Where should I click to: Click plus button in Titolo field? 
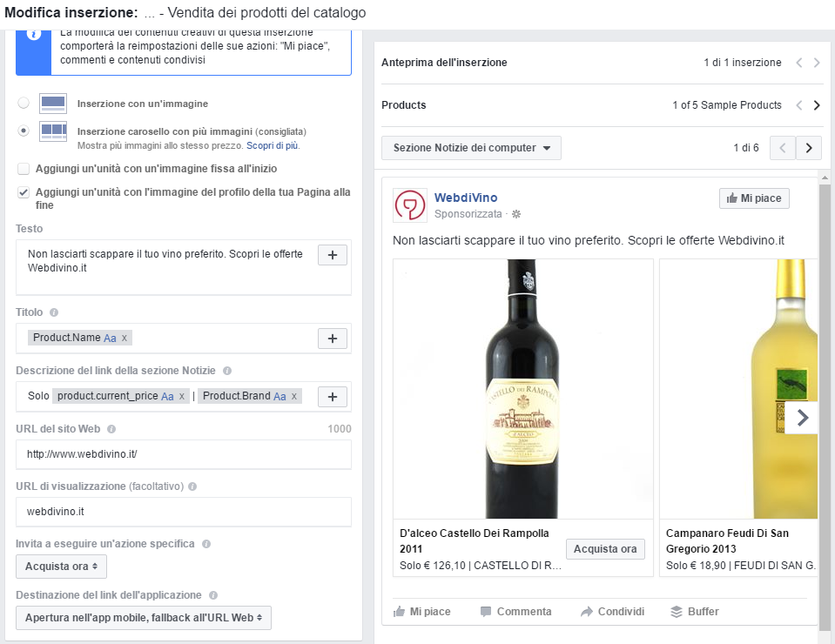pyautogui.click(x=333, y=339)
